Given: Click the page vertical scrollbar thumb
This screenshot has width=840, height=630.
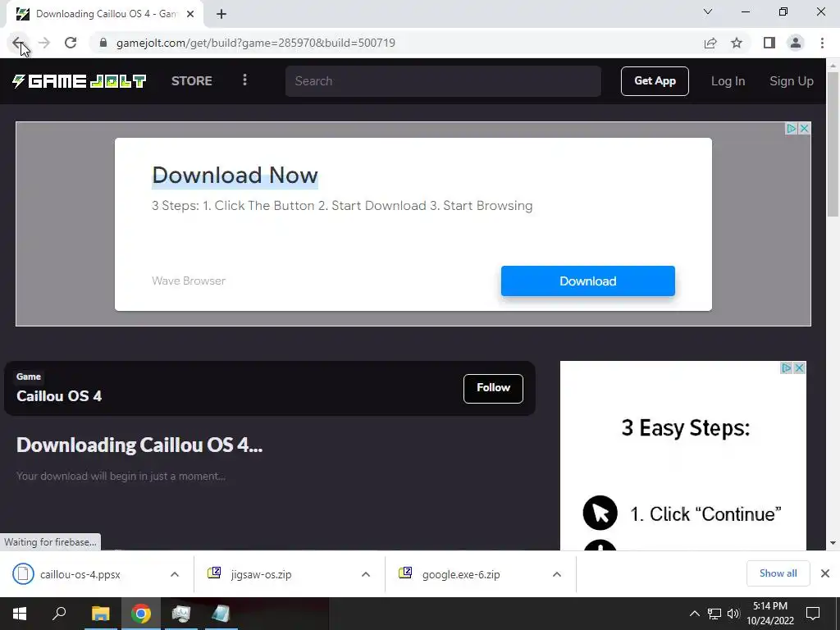Looking at the screenshot, I should pos(833,144).
